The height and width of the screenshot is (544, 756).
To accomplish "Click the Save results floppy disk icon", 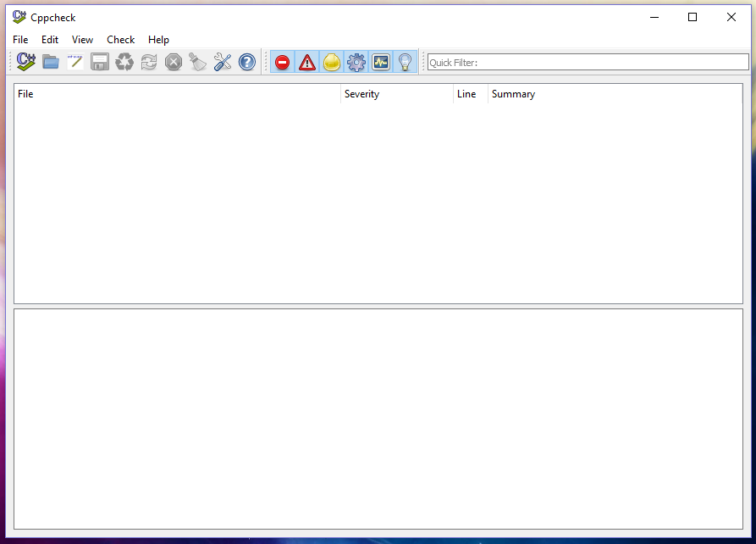I will tap(100, 62).
